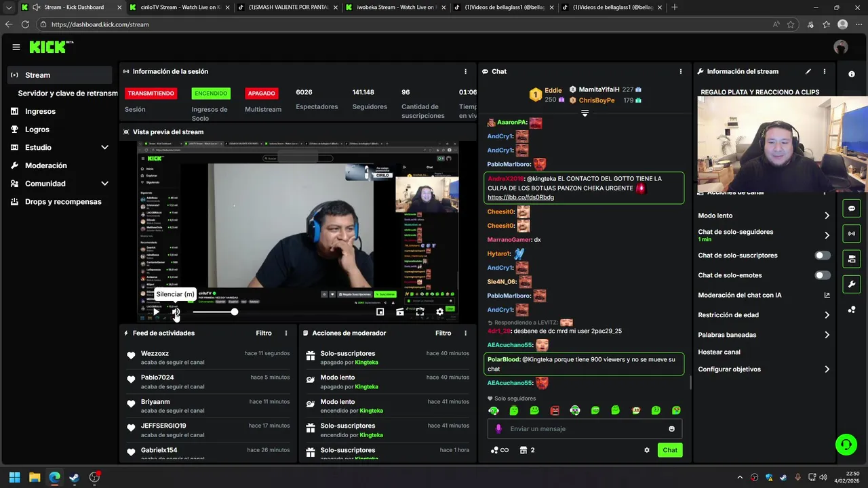The width and height of the screenshot is (868, 488).
Task: Click Hostear canal option
Action: [x=719, y=352]
